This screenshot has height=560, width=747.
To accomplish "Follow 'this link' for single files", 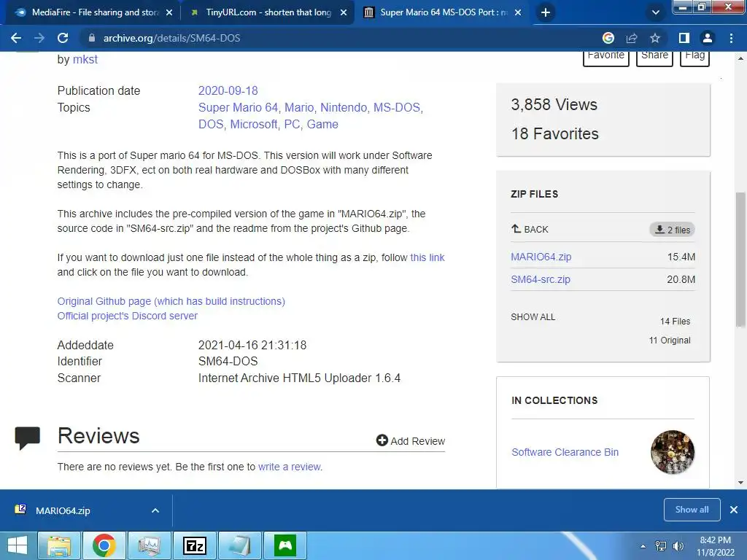I will pyautogui.click(x=427, y=257).
